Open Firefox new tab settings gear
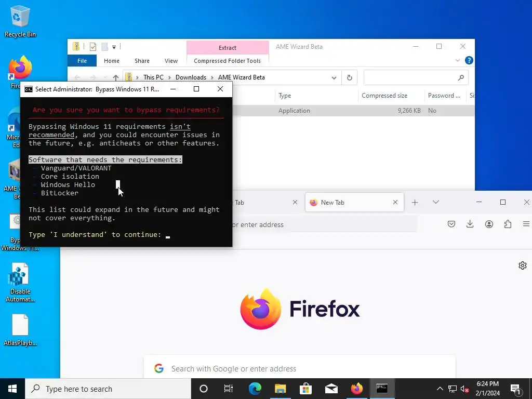 (523, 265)
